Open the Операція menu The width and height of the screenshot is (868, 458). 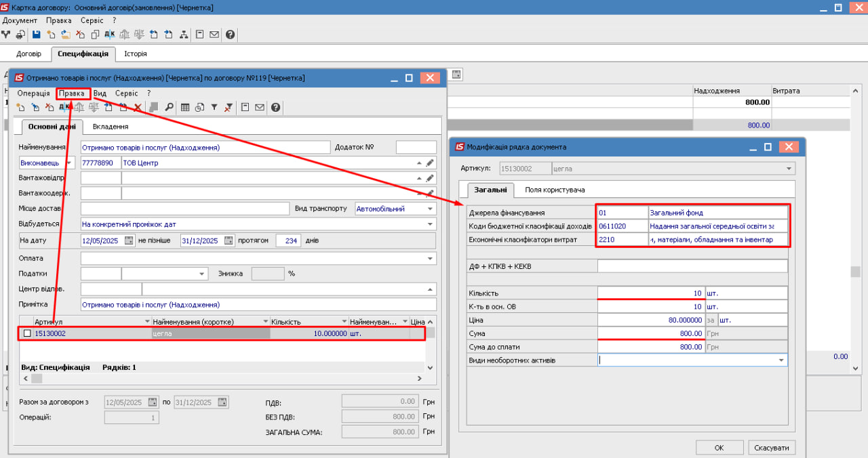click(x=34, y=93)
